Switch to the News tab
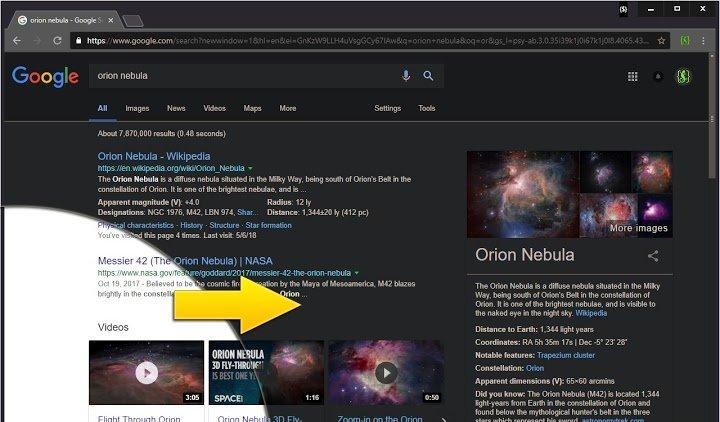This screenshot has width=720, height=422. tap(176, 108)
